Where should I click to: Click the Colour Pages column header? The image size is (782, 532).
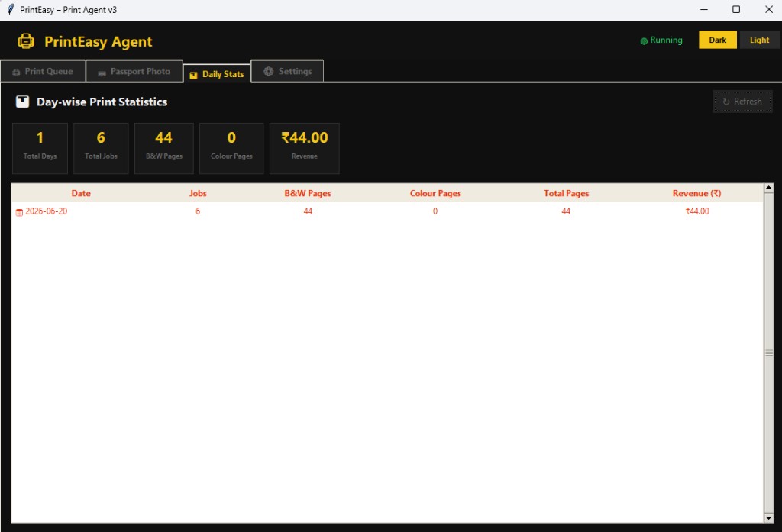[x=435, y=193]
